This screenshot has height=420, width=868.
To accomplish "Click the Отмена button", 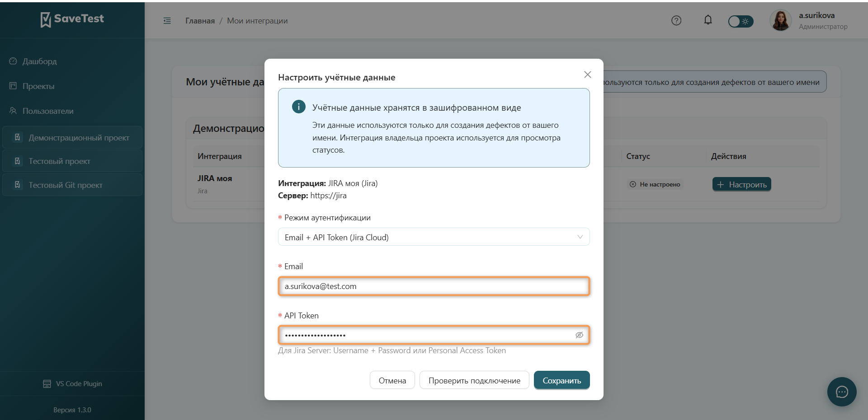I will (392, 380).
